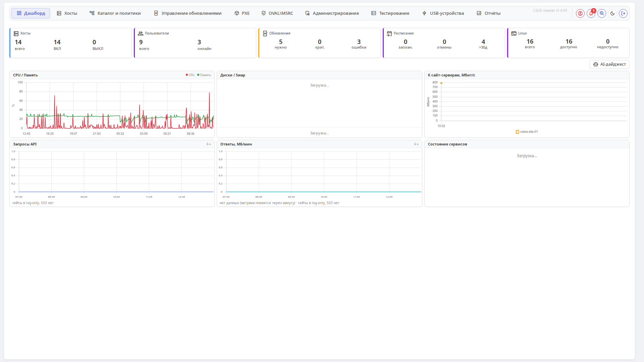Click 3 ошибки updates value
Viewport: 644px width, 362px height.
[x=359, y=44]
